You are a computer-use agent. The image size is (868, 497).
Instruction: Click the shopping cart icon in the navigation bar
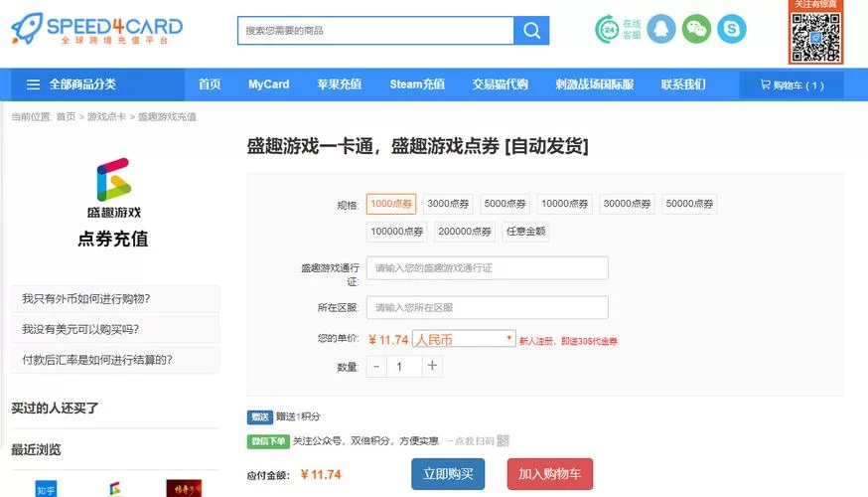tap(765, 84)
